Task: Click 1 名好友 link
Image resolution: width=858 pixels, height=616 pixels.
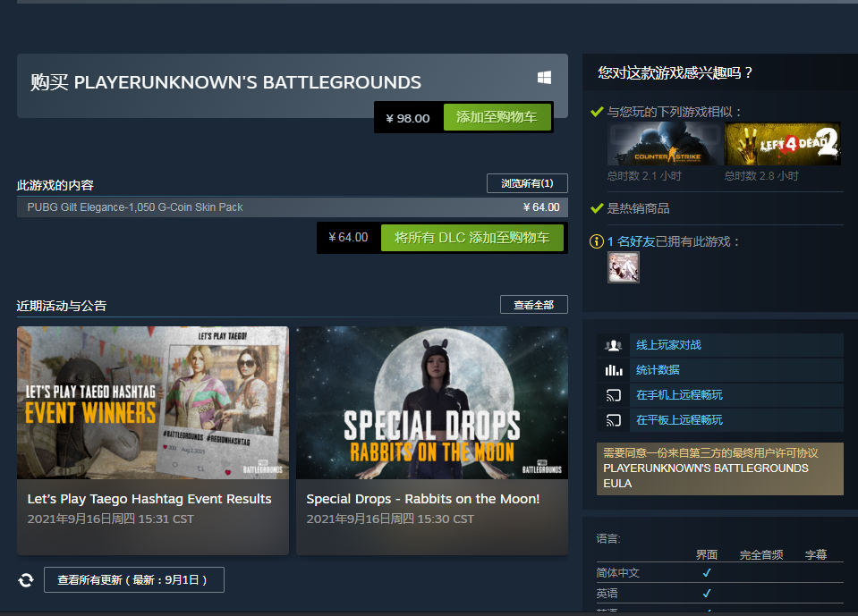Action: [631, 241]
